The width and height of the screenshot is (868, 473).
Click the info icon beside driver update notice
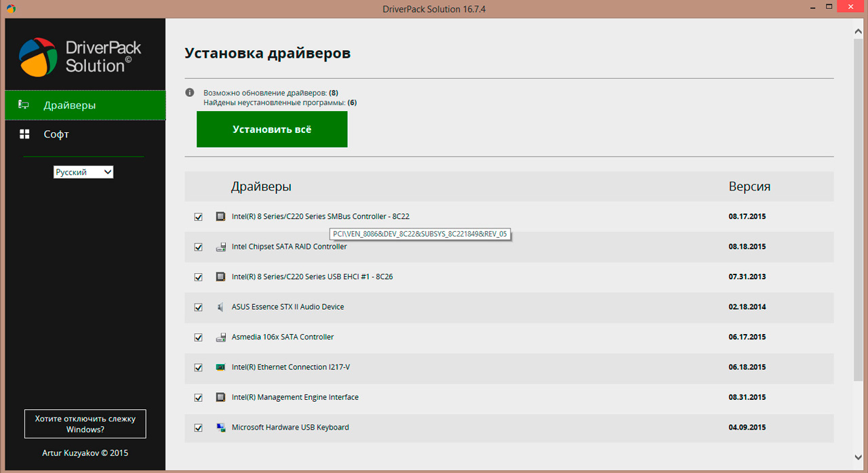[x=190, y=92]
